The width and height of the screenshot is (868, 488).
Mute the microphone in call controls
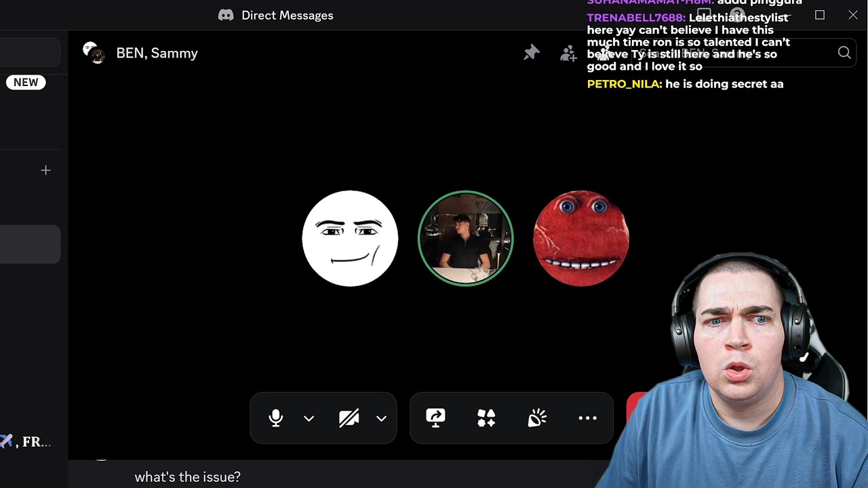[x=275, y=418]
